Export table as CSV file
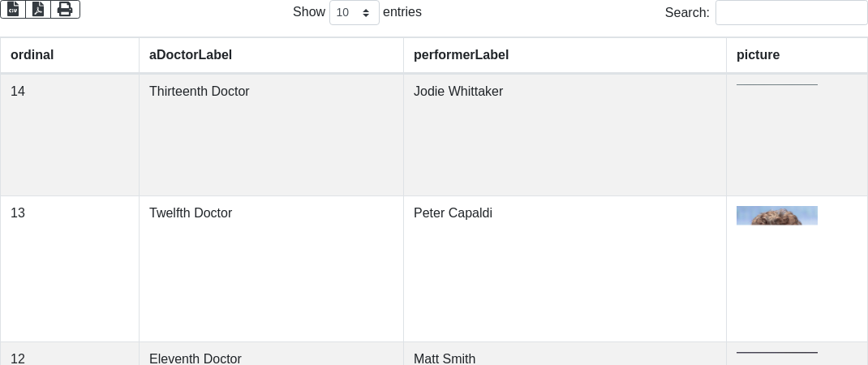The height and width of the screenshot is (365, 868). 13,9
